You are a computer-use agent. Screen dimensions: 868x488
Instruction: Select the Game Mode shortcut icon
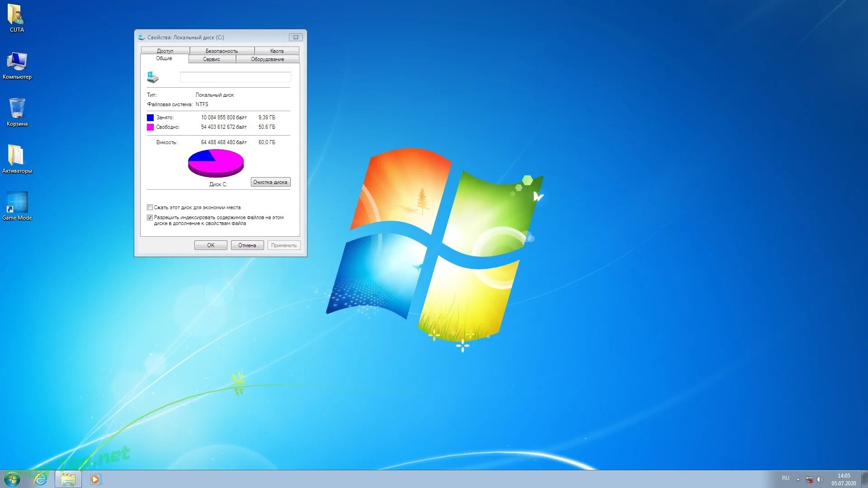[17, 206]
